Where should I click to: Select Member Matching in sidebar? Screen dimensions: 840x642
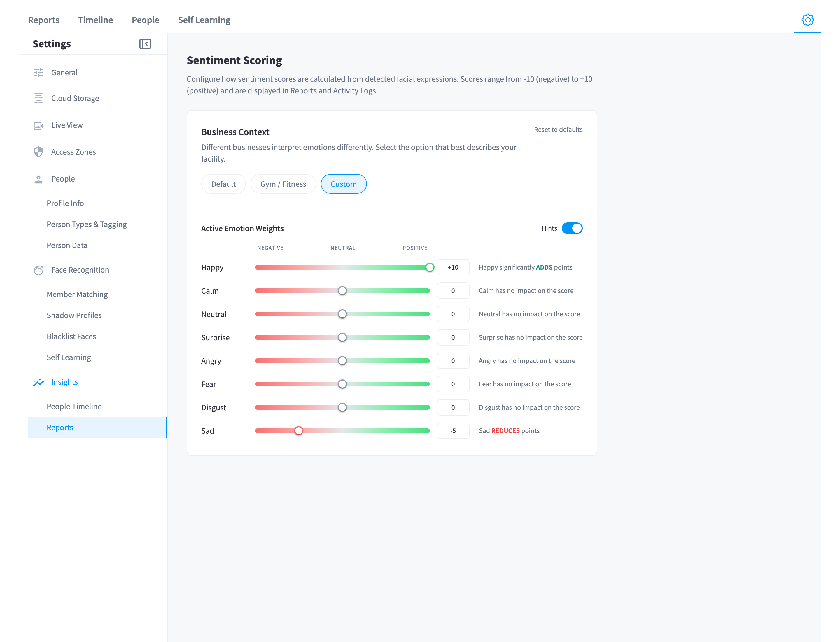pos(77,295)
